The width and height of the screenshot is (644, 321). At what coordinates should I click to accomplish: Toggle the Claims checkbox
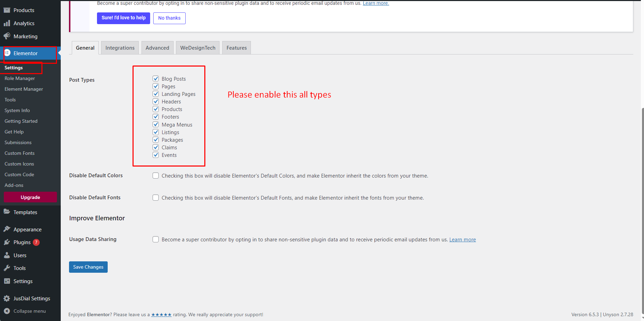click(x=156, y=147)
